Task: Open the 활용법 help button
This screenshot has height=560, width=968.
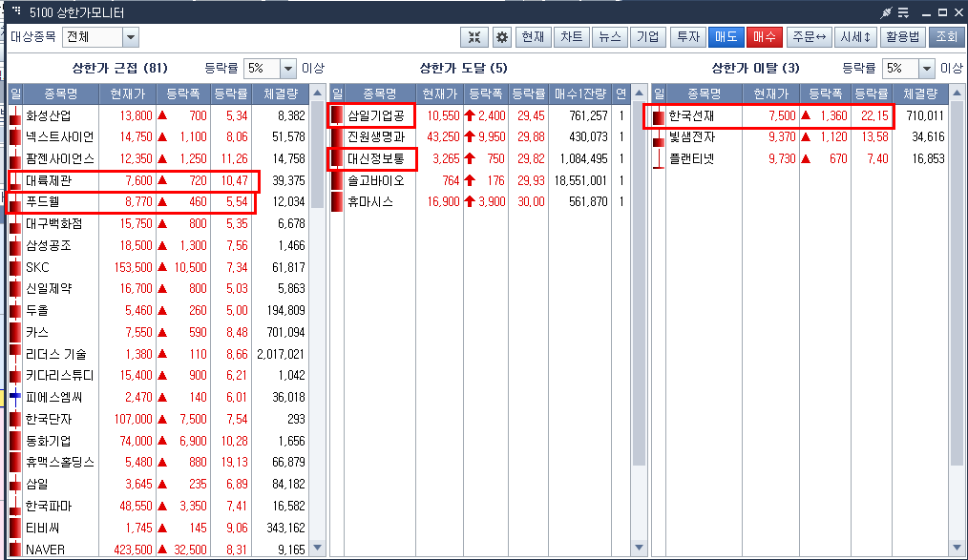Action: [902, 37]
